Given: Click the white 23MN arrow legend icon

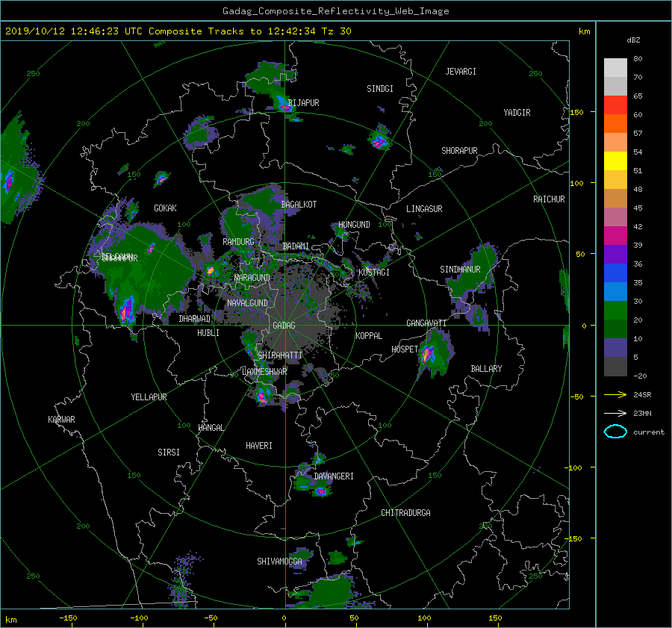Looking at the screenshot, I should tap(615, 413).
